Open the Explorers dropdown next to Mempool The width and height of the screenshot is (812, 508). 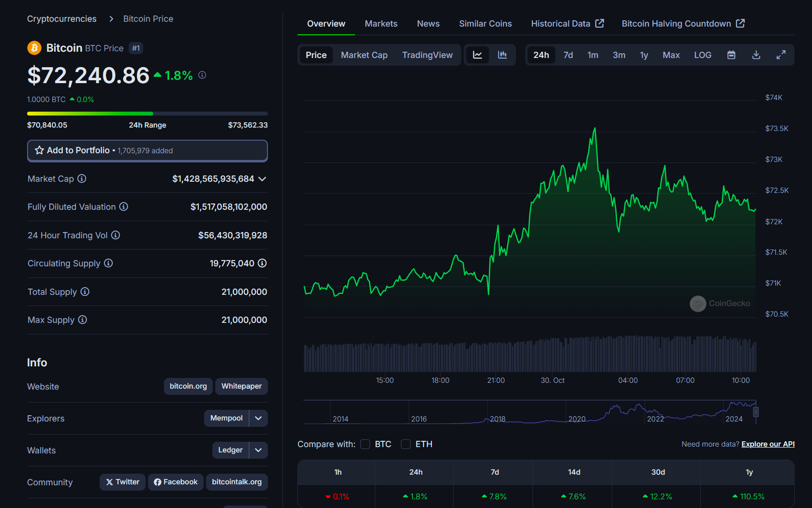pos(258,419)
